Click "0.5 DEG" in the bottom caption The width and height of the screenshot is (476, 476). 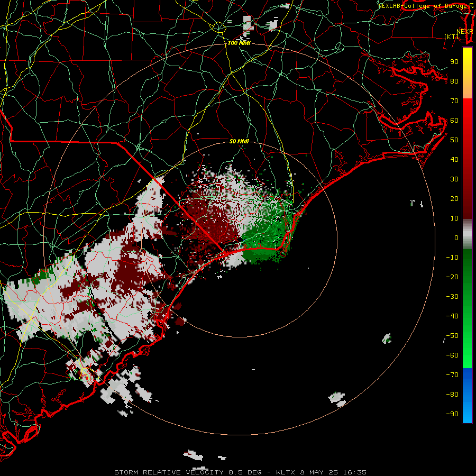coord(245,472)
